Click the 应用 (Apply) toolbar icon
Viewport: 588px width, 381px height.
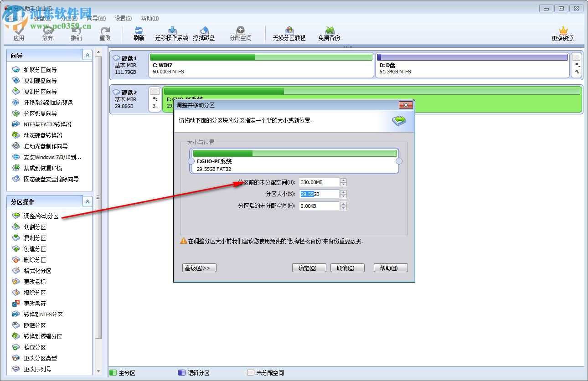coord(20,33)
